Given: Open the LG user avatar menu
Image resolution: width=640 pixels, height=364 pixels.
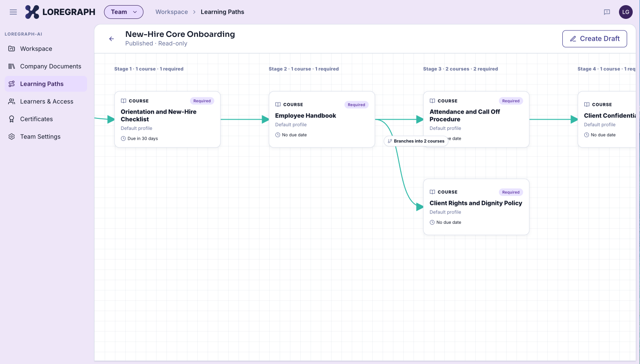Looking at the screenshot, I should [626, 12].
